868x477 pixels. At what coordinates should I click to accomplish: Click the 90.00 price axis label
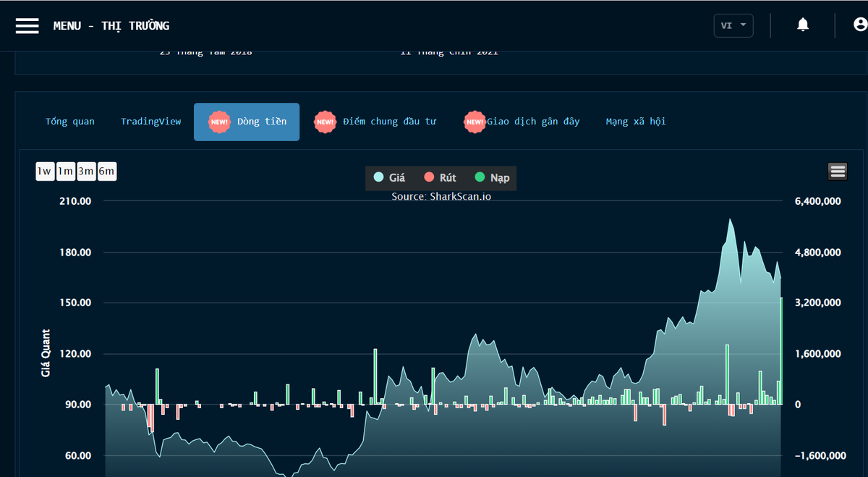pyautogui.click(x=78, y=405)
